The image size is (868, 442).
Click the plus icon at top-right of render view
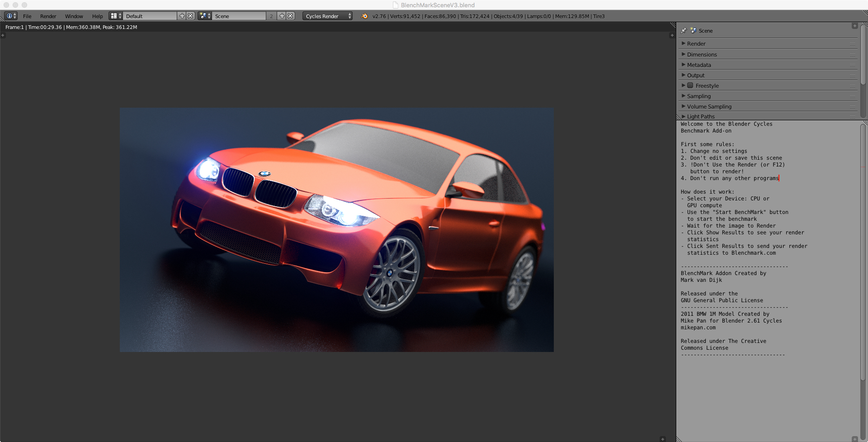click(x=672, y=35)
